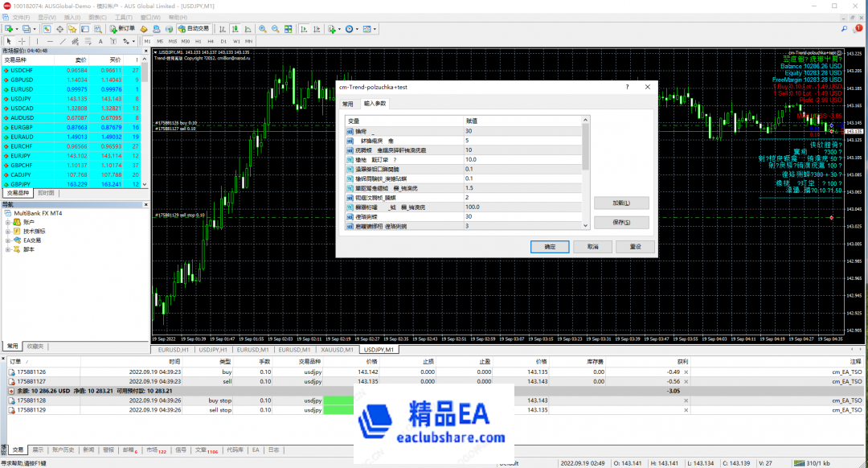Select the arrow cursor tool
Image resolution: width=868 pixels, height=468 pixels.
coord(9,39)
